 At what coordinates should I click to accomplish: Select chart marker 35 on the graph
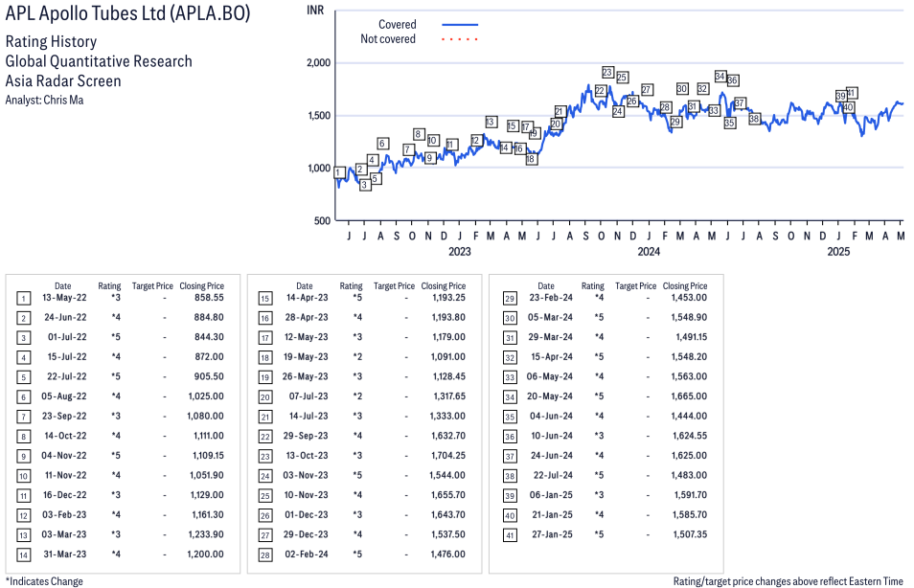(730, 123)
